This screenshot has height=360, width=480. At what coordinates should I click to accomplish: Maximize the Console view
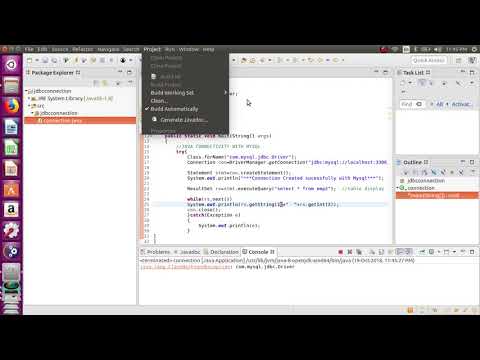tap(472, 252)
